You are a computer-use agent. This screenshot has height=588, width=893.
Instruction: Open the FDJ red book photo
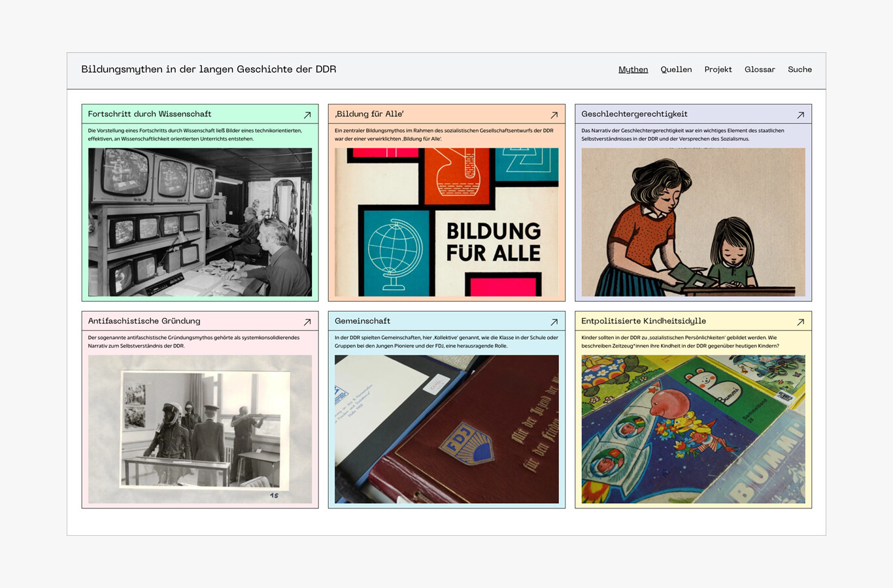coord(446,429)
